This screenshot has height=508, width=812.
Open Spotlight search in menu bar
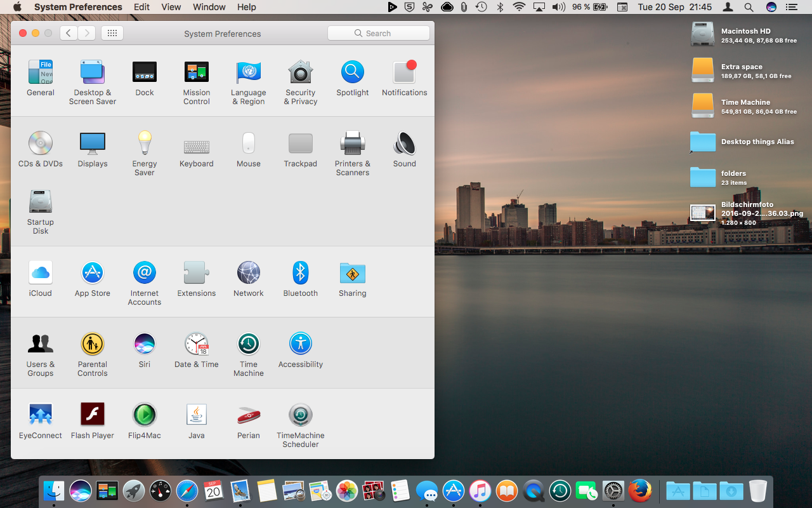[x=749, y=7]
